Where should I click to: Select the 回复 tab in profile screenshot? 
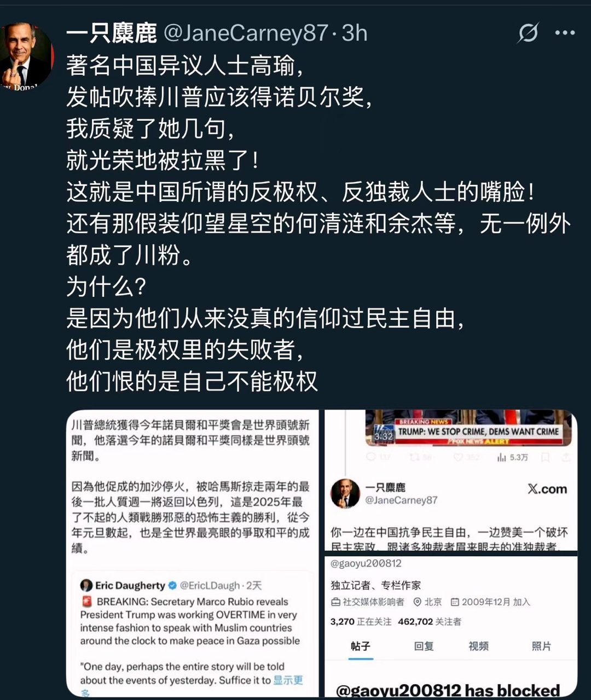pos(424,646)
